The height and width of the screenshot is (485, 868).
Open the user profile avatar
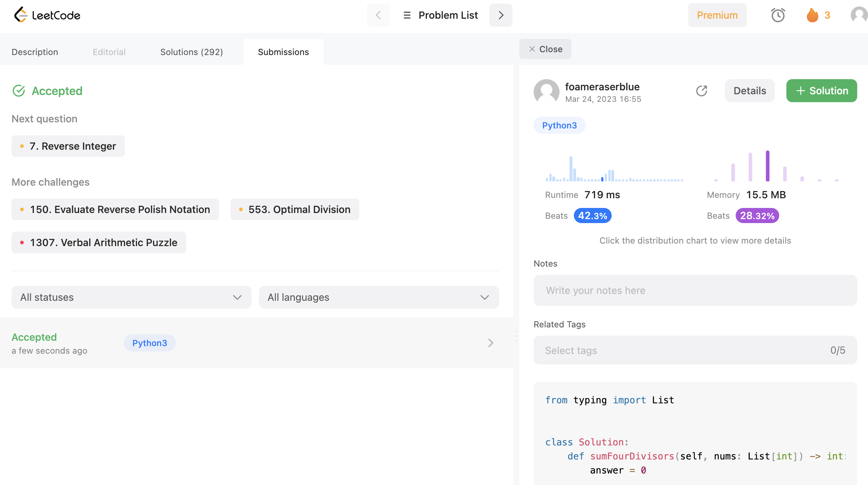tap(859, 15)
